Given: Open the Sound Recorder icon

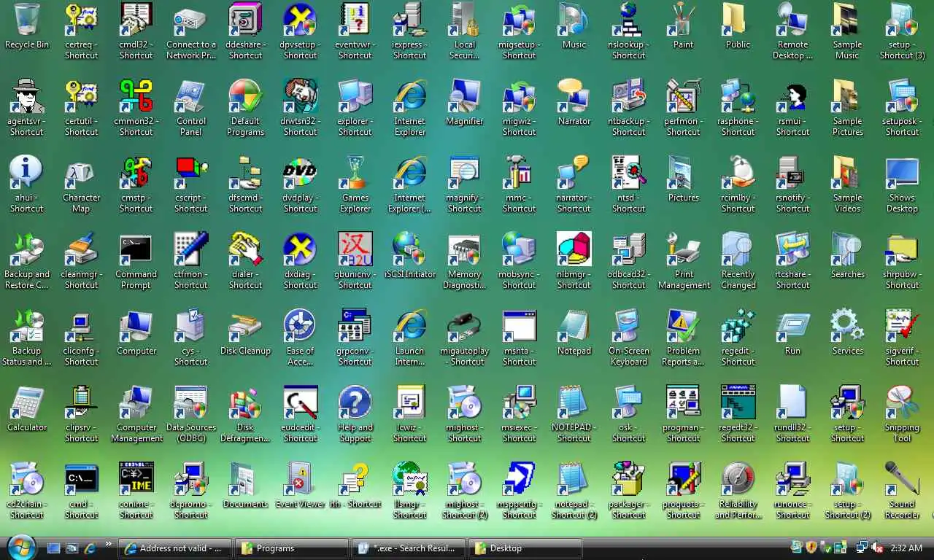Looking at the screenshot, I should click(902, 491).
